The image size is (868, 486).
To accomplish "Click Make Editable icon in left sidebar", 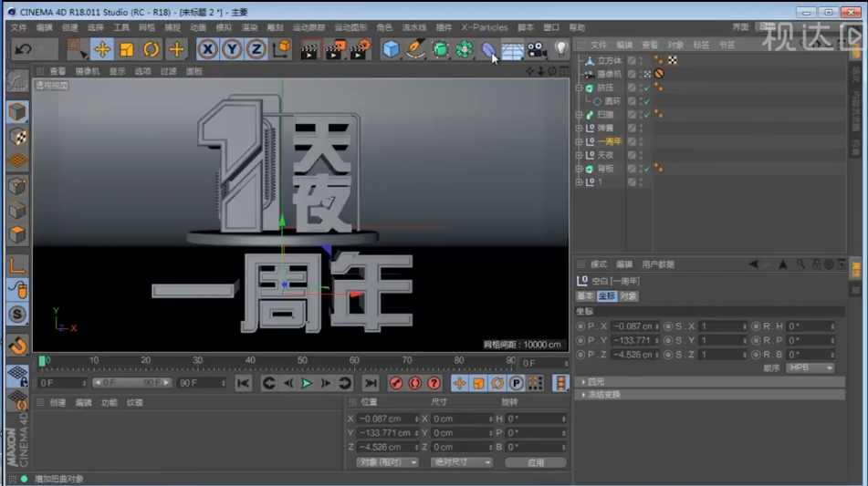I will click(x=17, y=82).
